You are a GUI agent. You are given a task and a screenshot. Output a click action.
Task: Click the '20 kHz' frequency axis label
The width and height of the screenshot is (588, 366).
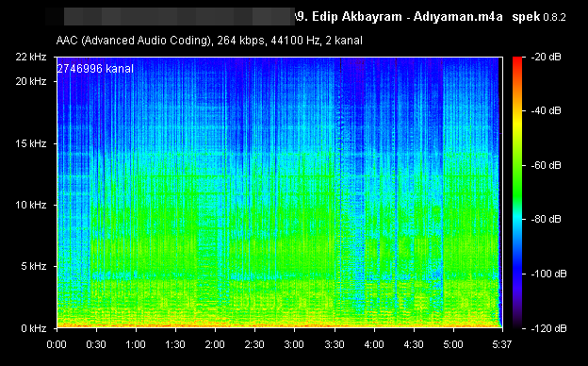point(31,81)
